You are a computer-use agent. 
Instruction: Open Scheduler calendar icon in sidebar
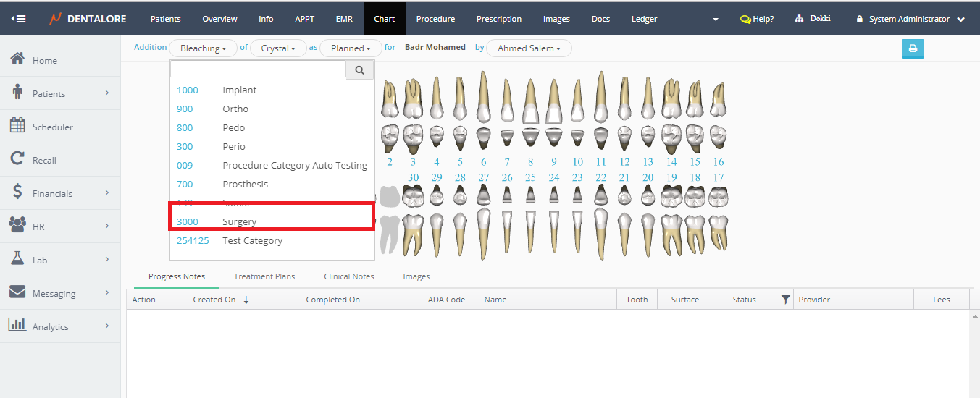(18, 126)
